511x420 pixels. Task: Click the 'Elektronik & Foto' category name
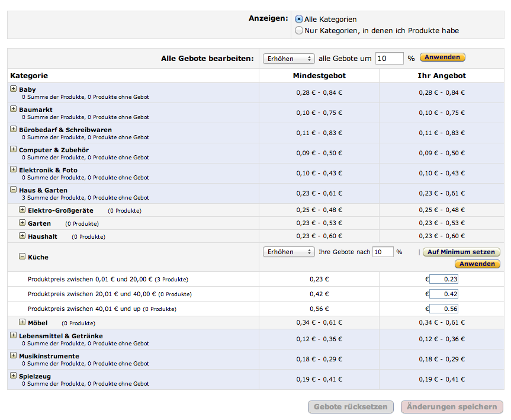point(48,170)
